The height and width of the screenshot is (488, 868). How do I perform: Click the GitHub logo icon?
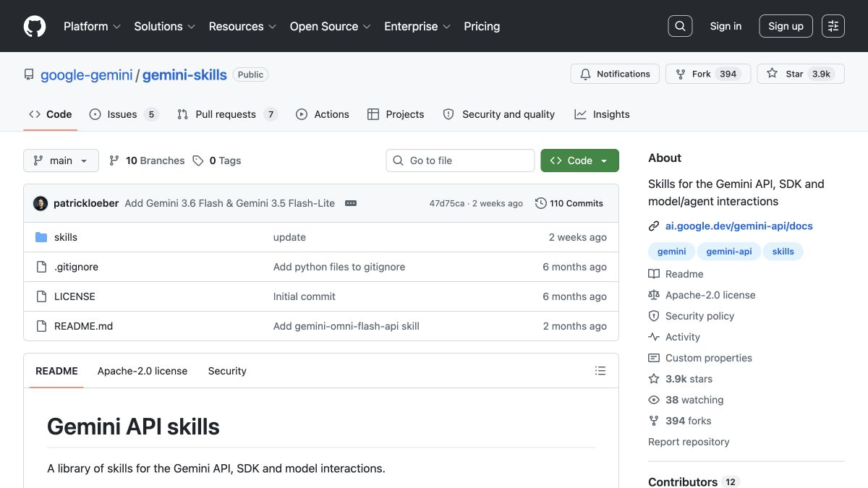[x=35, y=26]
